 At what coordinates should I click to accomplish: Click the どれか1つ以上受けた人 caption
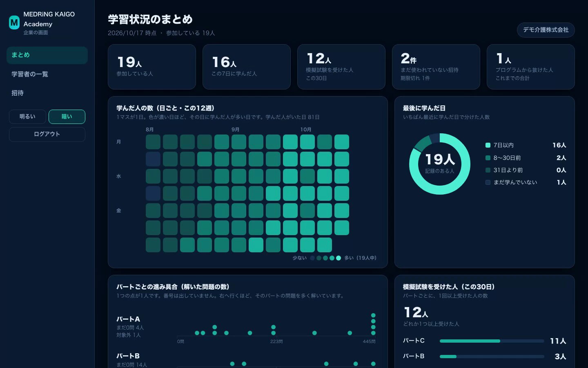tap(431, 324)
